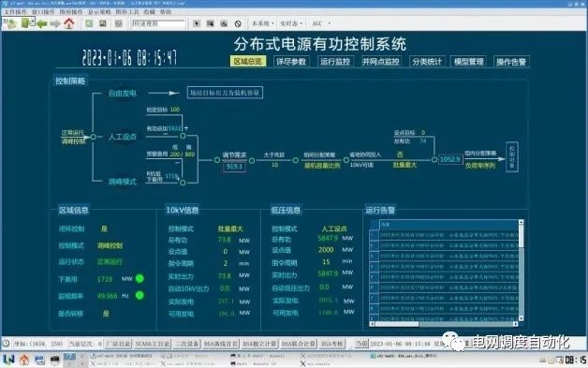Click the 场站目标出力为装机容量 box
Screen dimensions: 588x368
pyautogui.click(x=225, y=93)
